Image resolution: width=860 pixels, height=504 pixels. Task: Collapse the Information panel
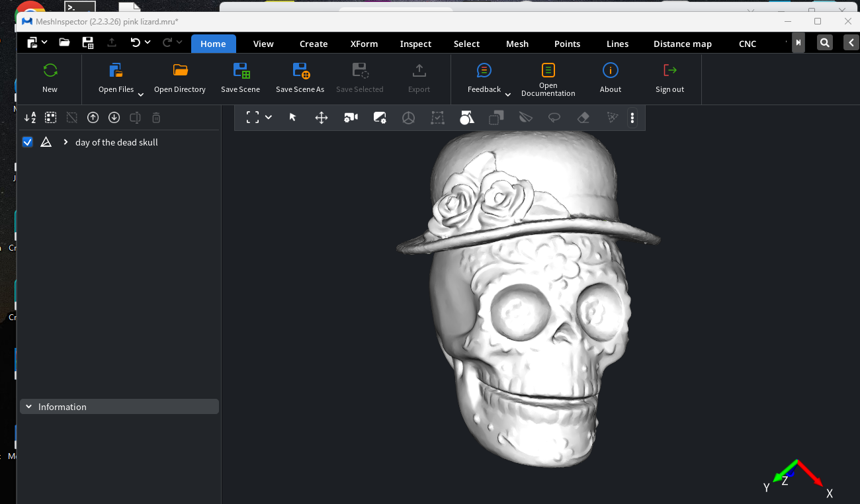tap(28, 406)
